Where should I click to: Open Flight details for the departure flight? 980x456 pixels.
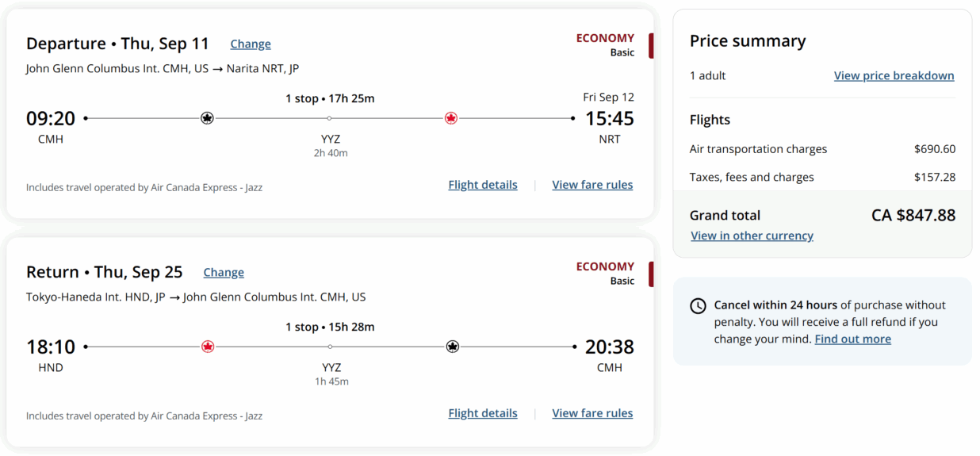click(483, 185)
